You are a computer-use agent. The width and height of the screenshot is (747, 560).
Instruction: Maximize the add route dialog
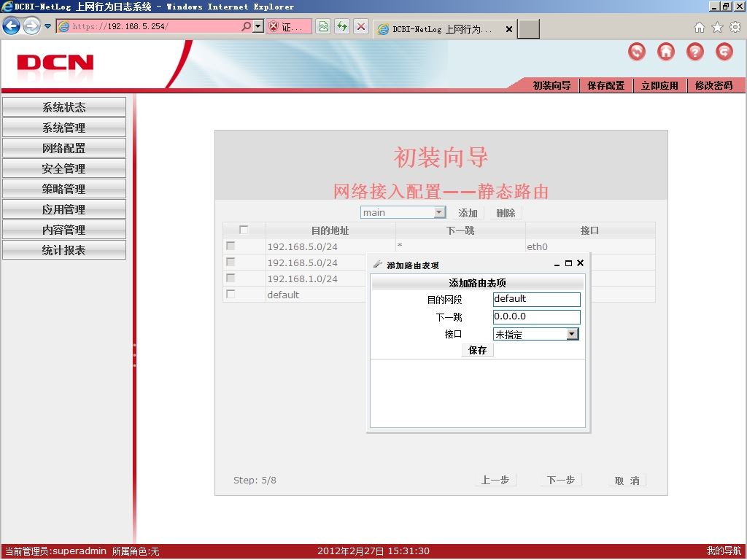click(x=568, y=263)
